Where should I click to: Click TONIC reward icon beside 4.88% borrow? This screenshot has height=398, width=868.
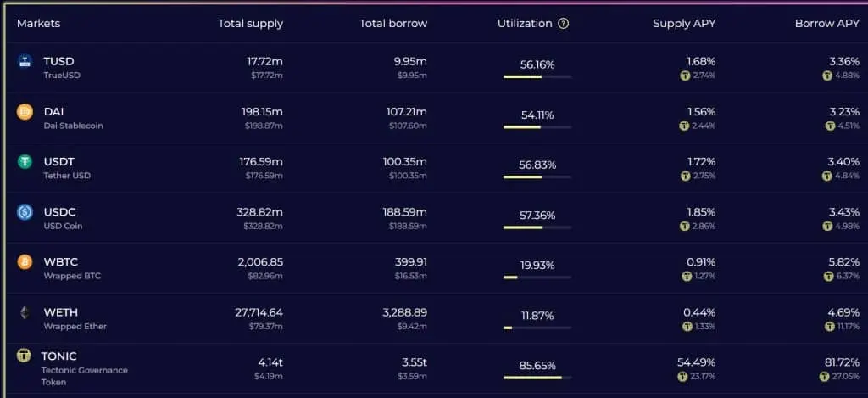pyautogui.click(x=827, y=76)
